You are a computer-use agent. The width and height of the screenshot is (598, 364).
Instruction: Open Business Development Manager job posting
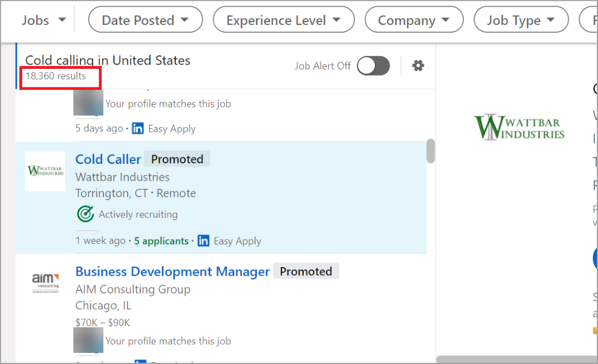click(172, 271)
